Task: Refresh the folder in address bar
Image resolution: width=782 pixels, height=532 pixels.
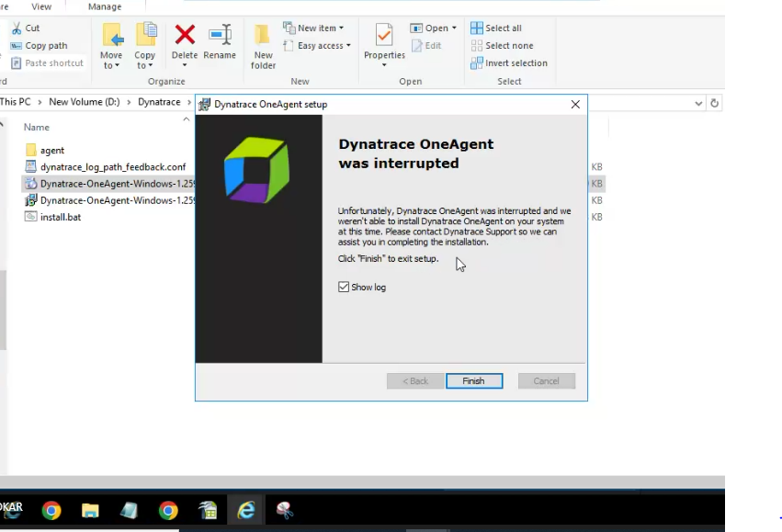Action: [715, 103]
